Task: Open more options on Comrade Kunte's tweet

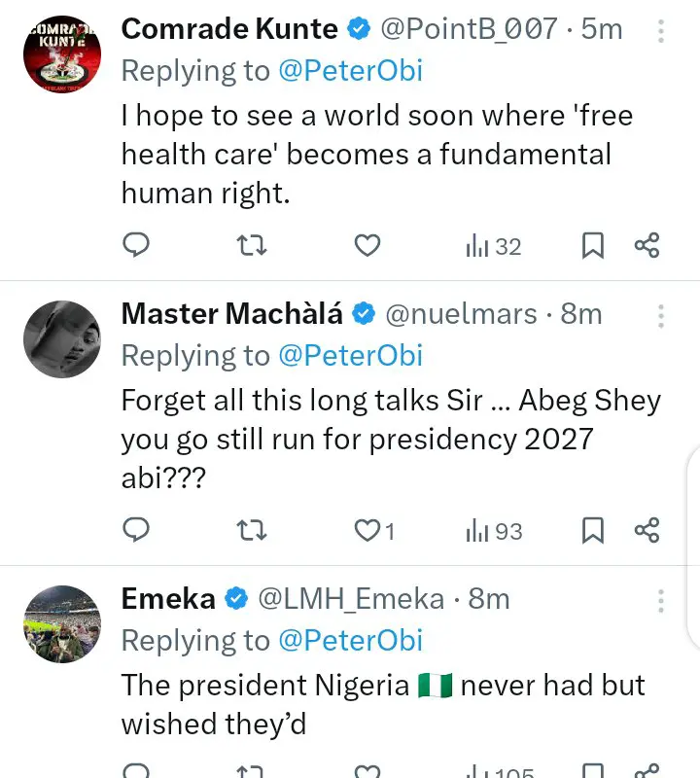Action: pos(661,31)
